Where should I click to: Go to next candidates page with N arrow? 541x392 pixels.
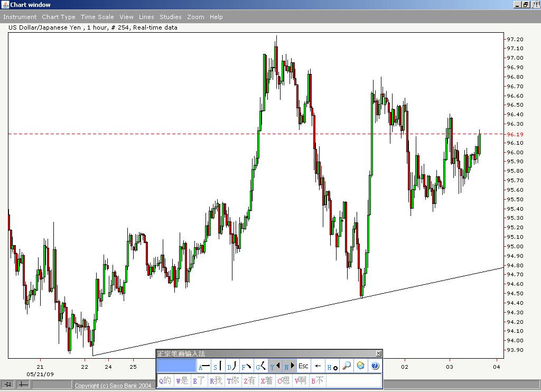coord(289,366)
